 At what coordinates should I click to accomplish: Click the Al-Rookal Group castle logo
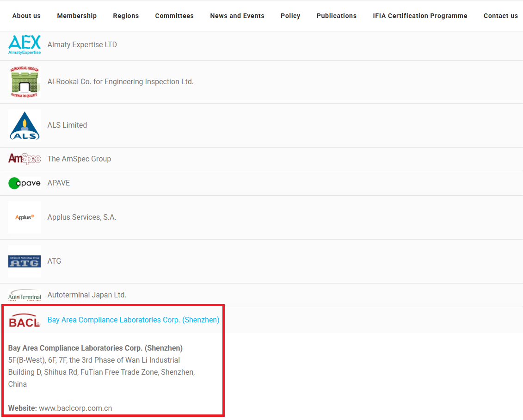click(25, 82)
